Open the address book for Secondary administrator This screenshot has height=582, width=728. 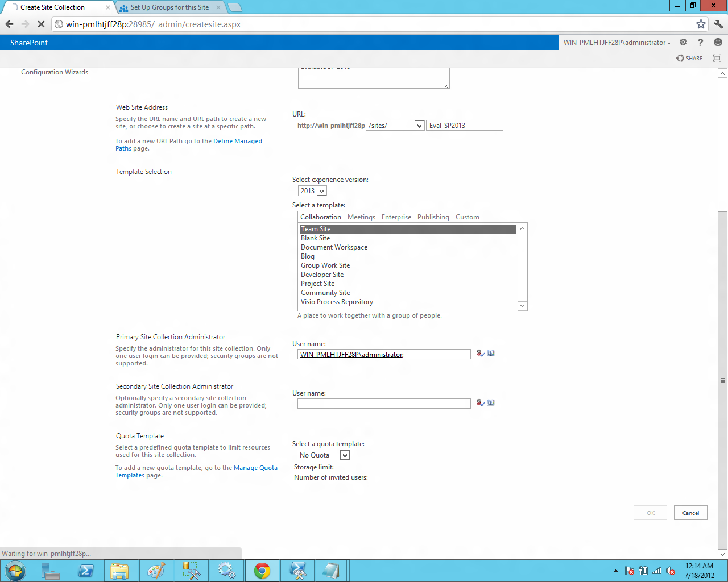coord(490,402)
